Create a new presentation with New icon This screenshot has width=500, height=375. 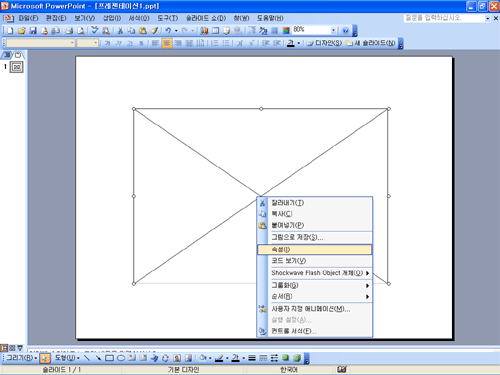pos(10,31)
